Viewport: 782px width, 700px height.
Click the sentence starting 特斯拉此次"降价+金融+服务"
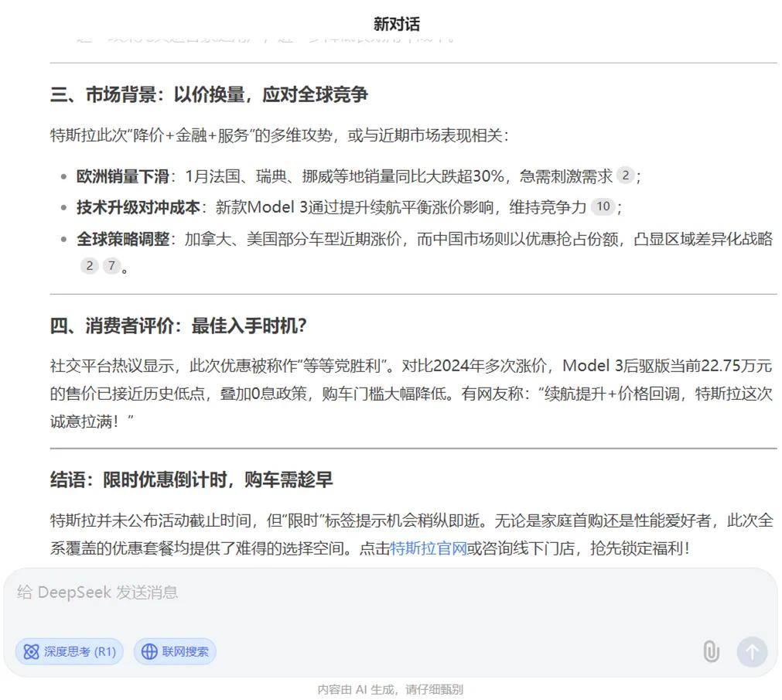tap(279, 136)
